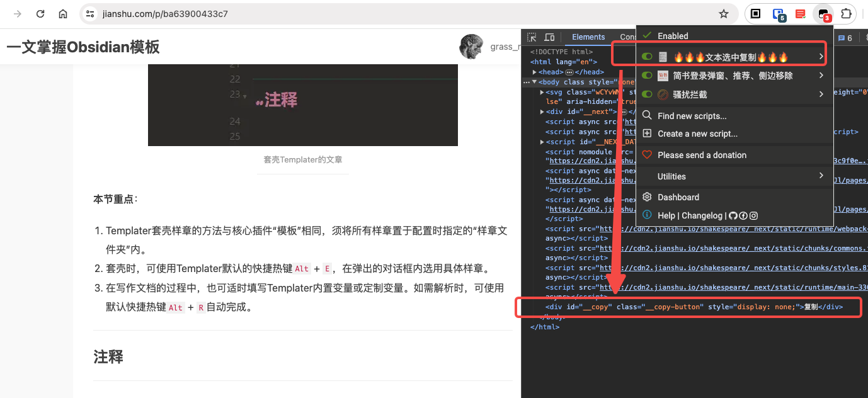The width and height of the screenshot is (868, 398).
Task: Click the 文本选中复制 script name
Action: pos(731,57)
